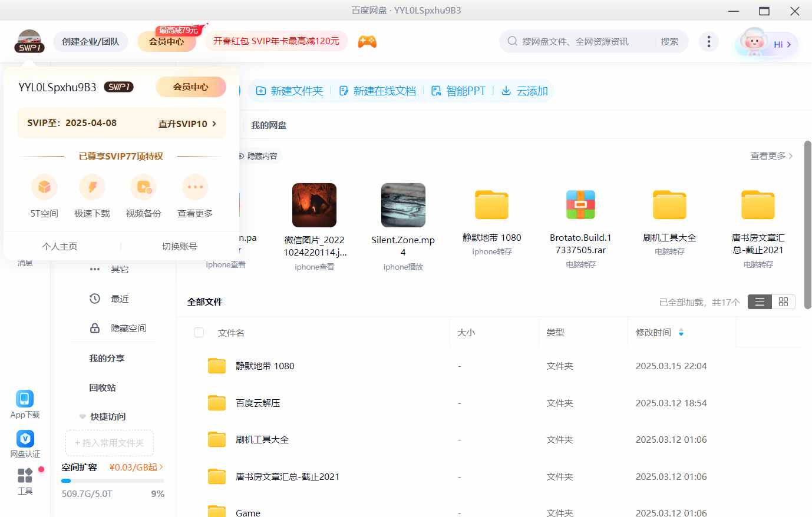Click the 查看更多 privileges icon
812x517 pixels.
195,187
